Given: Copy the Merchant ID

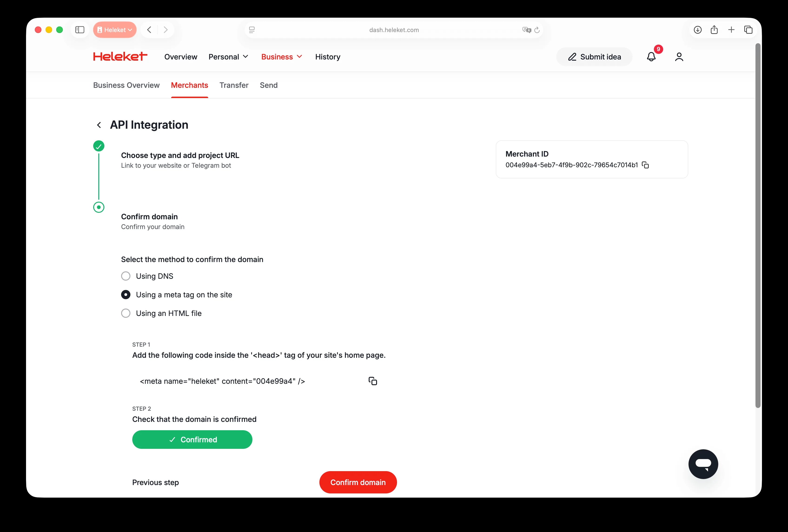Looking at the screenshot, I should (645, 165).
